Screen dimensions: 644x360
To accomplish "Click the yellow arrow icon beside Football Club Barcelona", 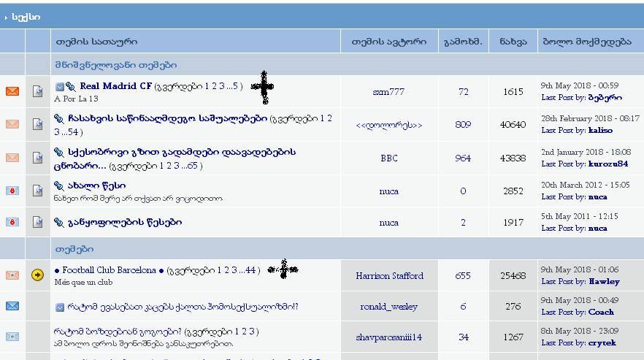I will coord(37,275).
